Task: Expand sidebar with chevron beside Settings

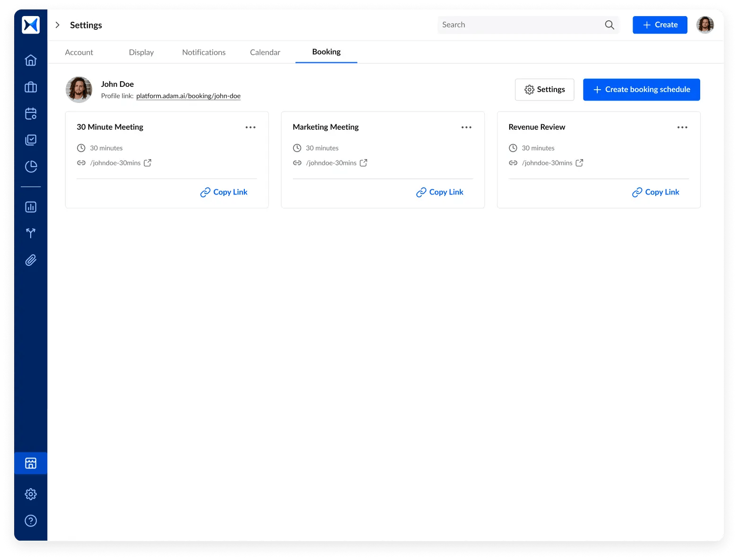Action: point(57,25)
